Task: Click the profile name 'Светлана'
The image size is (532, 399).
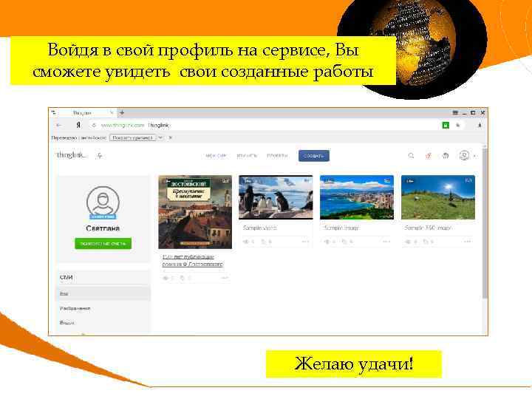Action: [103, 228]
